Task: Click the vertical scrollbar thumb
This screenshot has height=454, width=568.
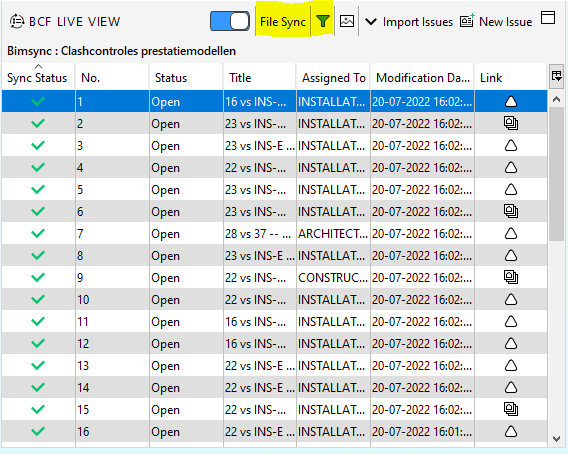Action: (x=556, y=174)
